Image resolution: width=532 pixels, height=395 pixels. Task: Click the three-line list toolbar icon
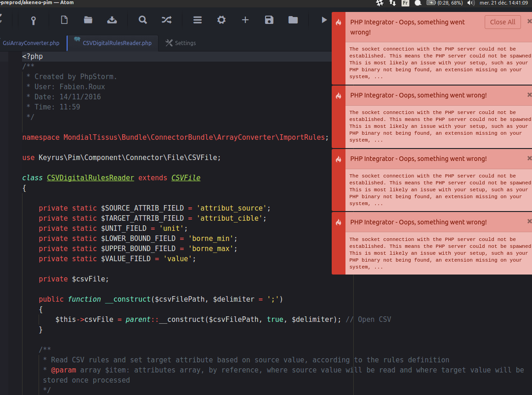click(198, 20)
